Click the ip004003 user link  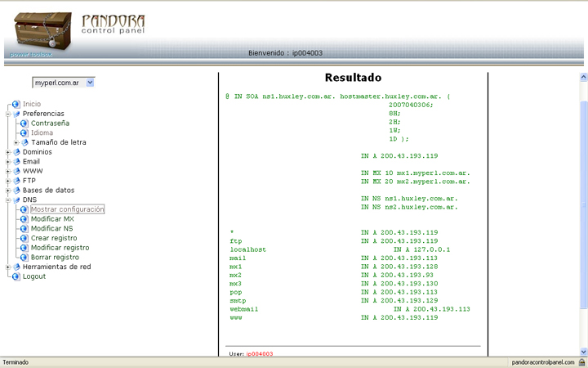pos(259,354)
